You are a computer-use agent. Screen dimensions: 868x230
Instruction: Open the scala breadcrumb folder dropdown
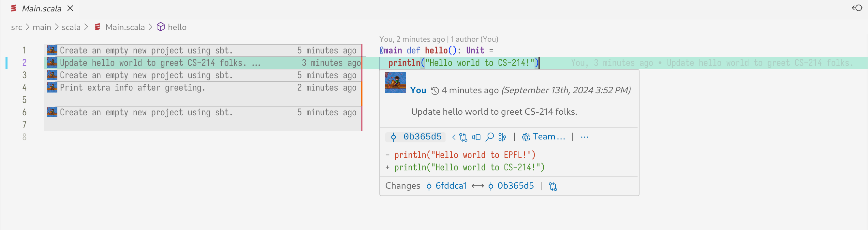pyautogui.click(x=71, y=27)
